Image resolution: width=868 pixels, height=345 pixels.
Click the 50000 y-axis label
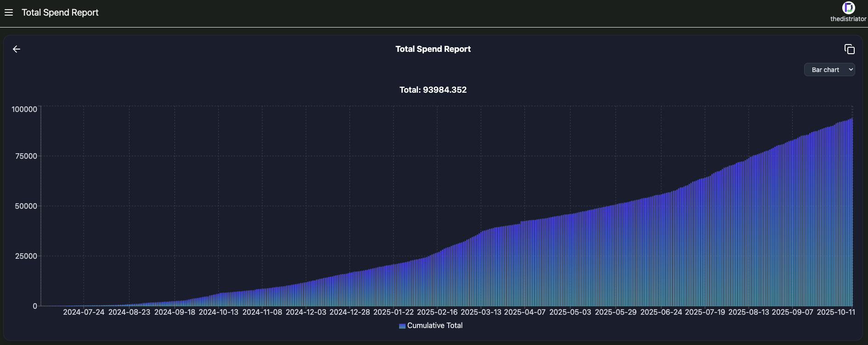(26, 206)
